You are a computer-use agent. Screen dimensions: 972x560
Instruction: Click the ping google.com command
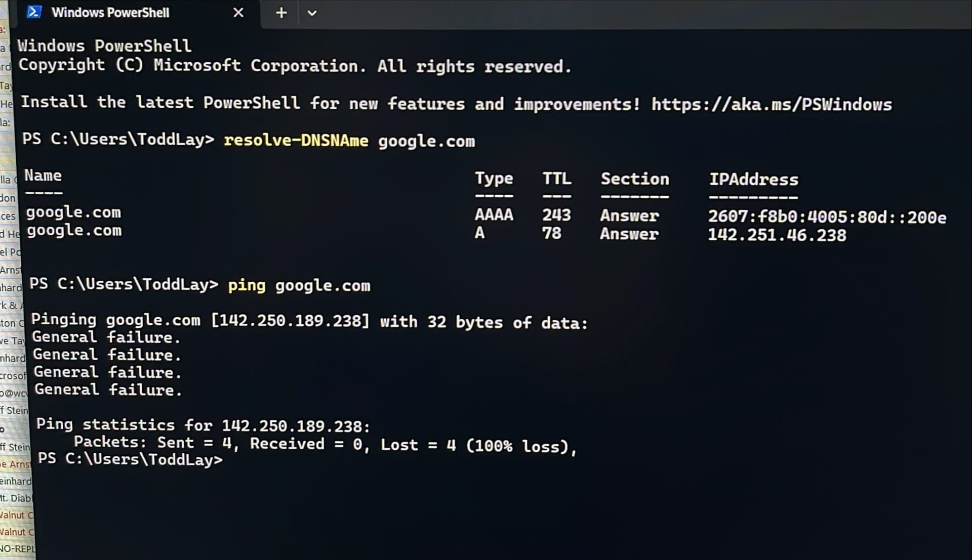[299, 285]
